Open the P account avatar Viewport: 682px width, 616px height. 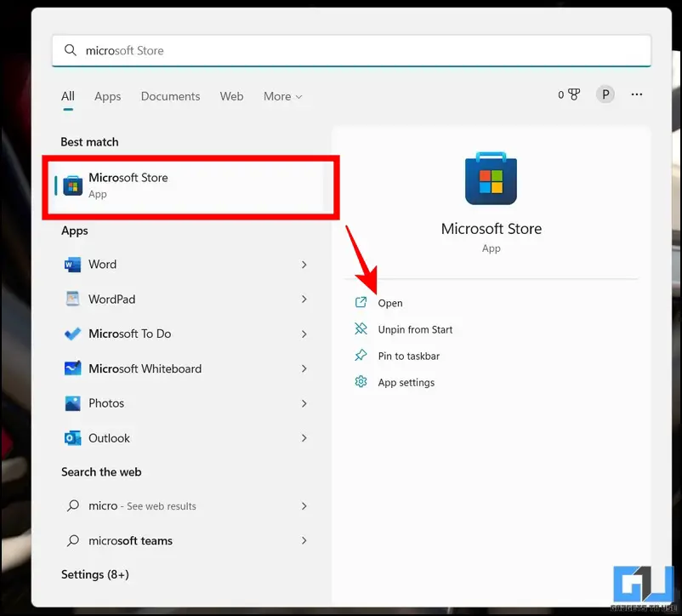click(x=605, y=94)
